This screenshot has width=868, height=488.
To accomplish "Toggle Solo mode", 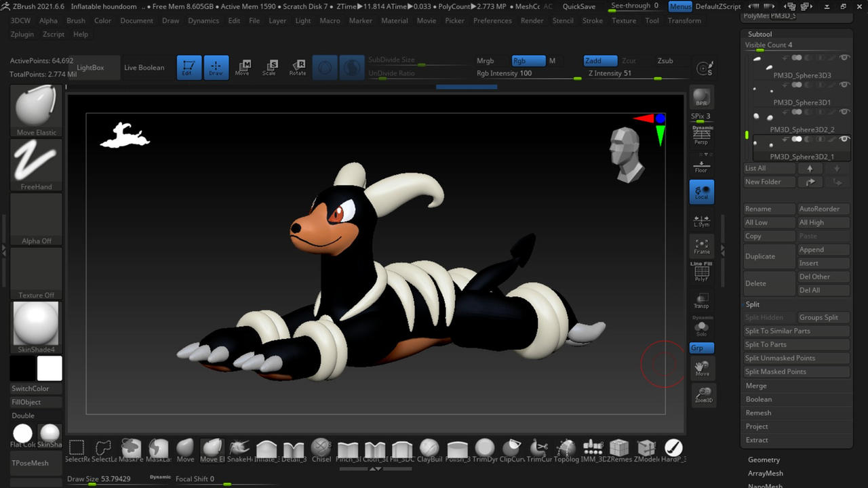I will click(x=702, y=327).
